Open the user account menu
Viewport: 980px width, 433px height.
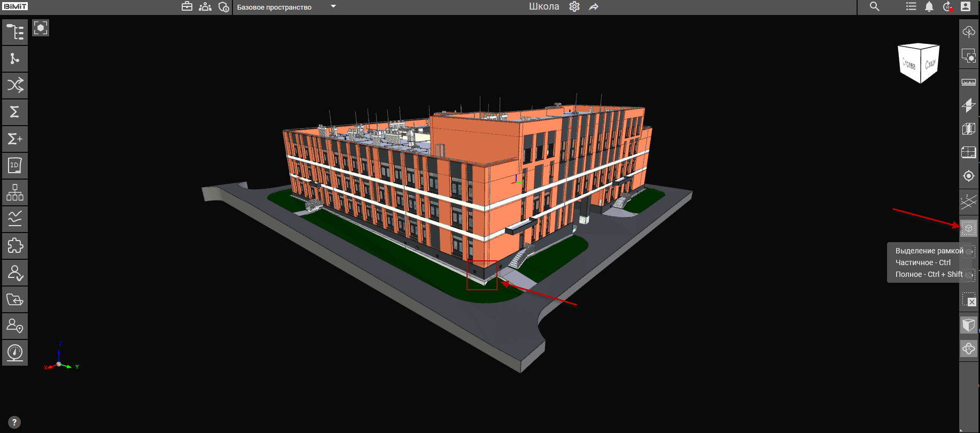pyautogui.click(x=966, y=7)
